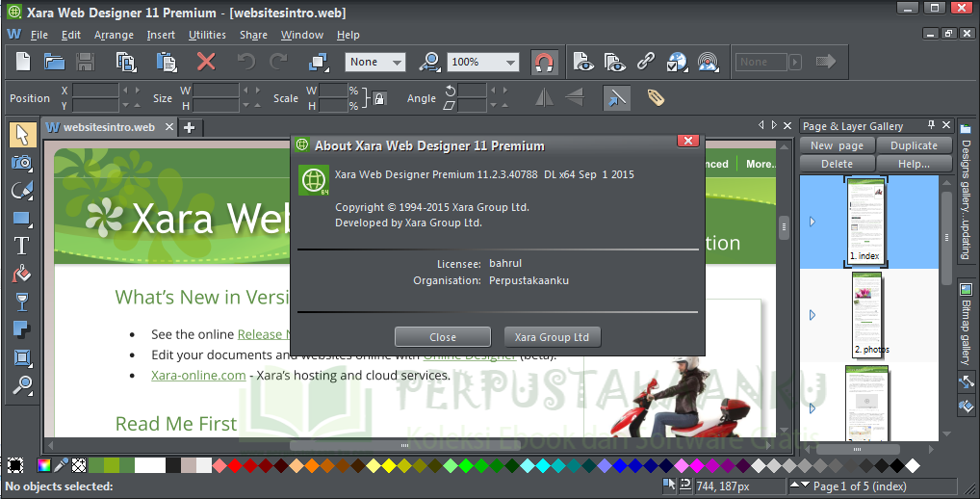
Task: Open the Designs gallery side tab
Action: [x=967, y=192]
